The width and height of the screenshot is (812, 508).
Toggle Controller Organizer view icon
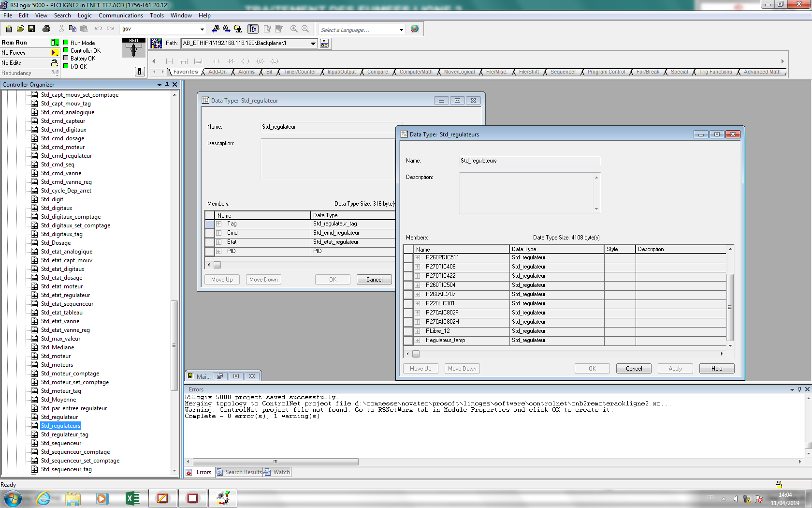[x=253, y=29]
